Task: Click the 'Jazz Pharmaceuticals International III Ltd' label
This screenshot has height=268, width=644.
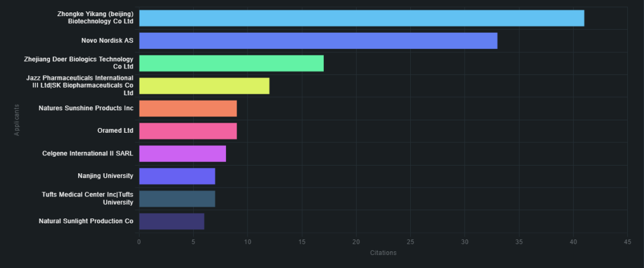Action: (x=80, y=85)
